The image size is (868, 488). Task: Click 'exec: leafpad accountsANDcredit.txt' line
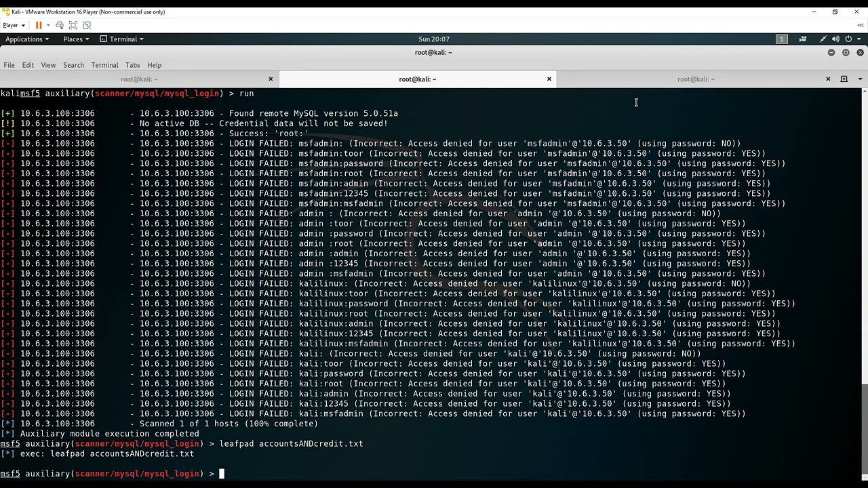pos(107,454)
